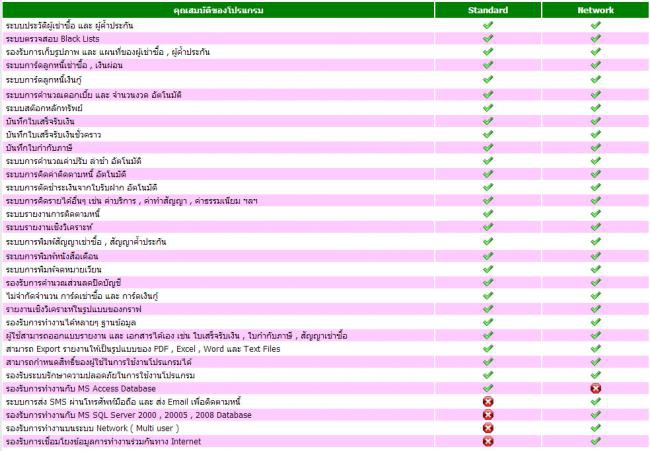The image size is (650, 451).
Task: Click Standard checkmark for บันทึกใบเสร็จรับเงินชั่วคราว row
Action: pos(488,135)
